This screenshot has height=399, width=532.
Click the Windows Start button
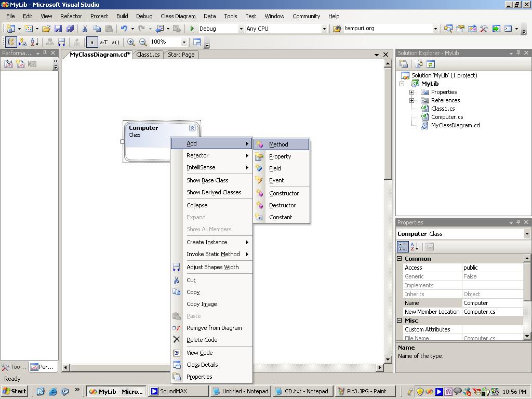click(x=14, y=391)
